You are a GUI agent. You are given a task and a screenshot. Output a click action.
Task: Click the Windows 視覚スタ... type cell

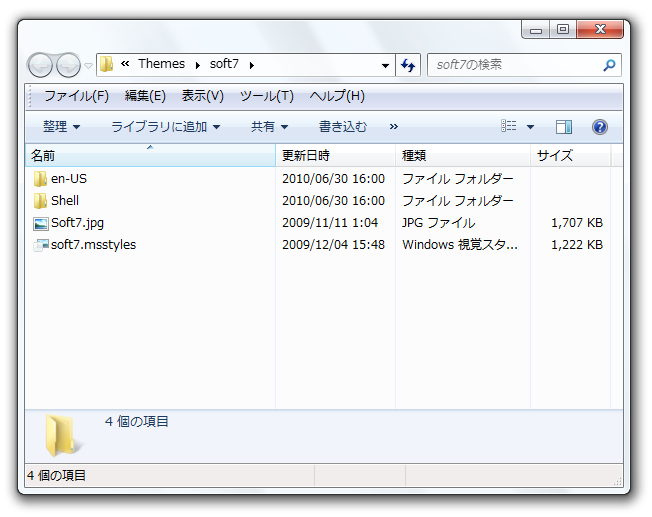point(460,245)
